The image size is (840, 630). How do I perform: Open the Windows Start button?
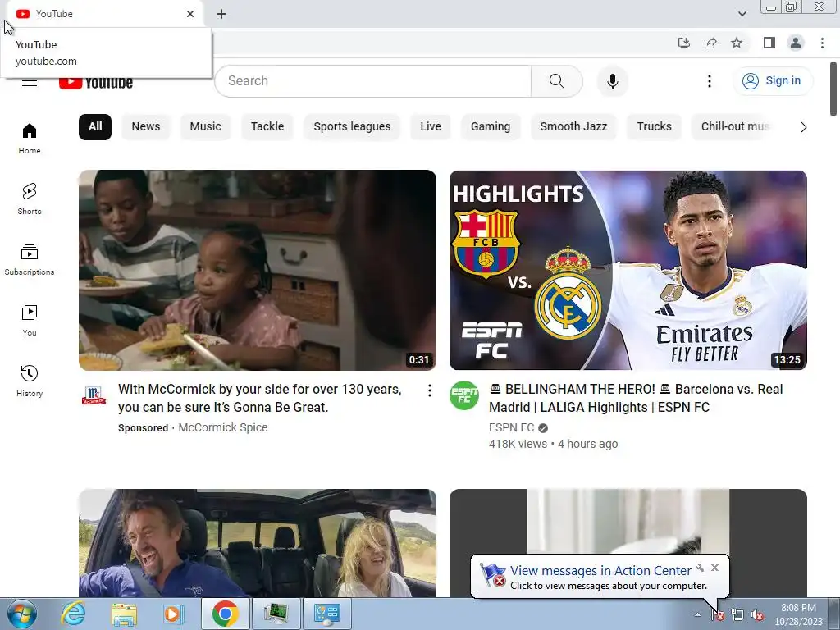[21, 614]
